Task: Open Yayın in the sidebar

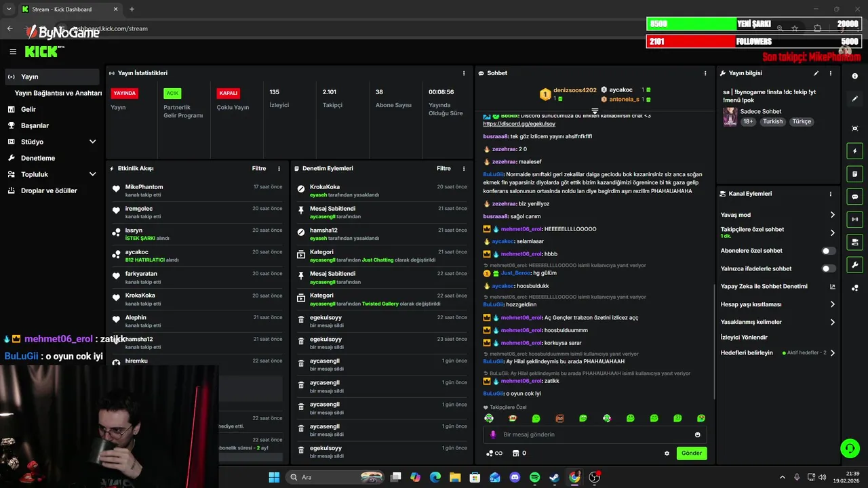Action: [52, 77]
